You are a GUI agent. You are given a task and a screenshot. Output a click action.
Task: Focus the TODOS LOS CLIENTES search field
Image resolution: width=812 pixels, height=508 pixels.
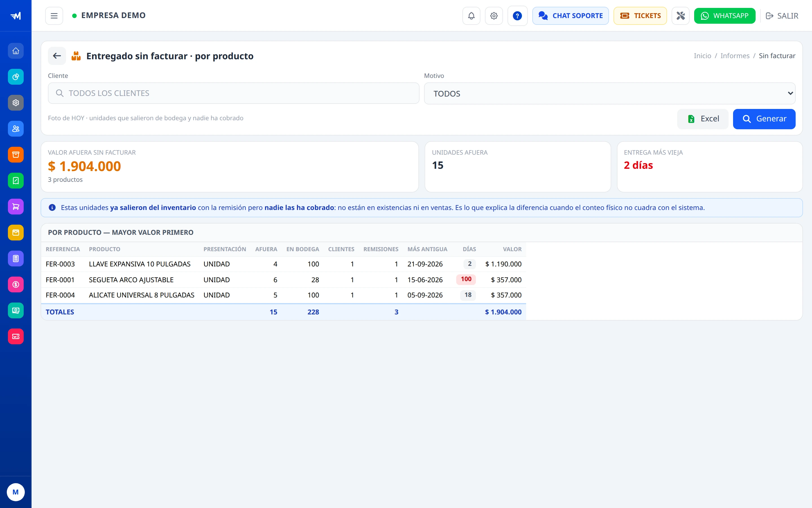(233, 93)
